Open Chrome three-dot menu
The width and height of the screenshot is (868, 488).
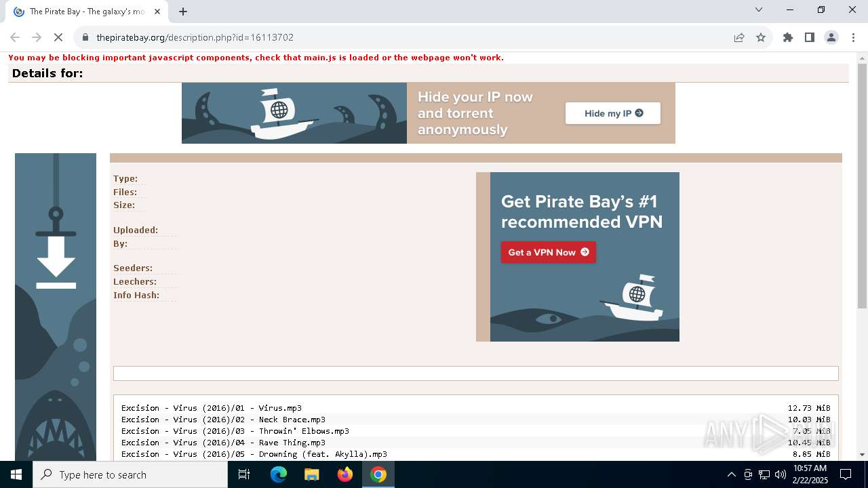[853, 37]
